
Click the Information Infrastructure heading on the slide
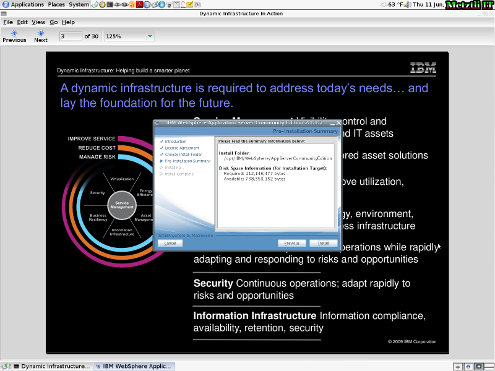(x=255, y=316)
